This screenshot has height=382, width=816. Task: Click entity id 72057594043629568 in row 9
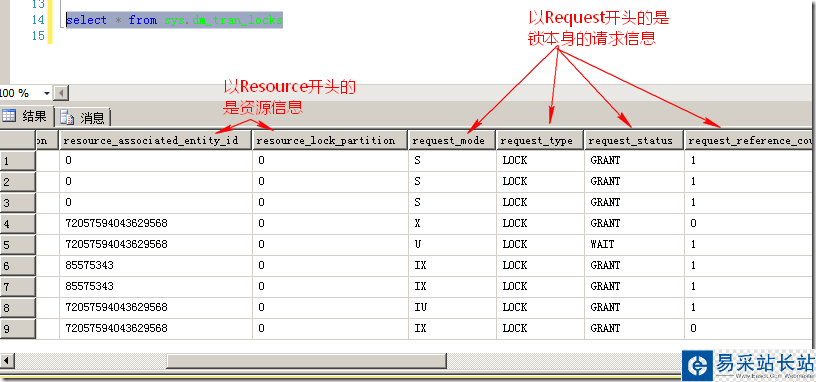(x=156, y=328)
